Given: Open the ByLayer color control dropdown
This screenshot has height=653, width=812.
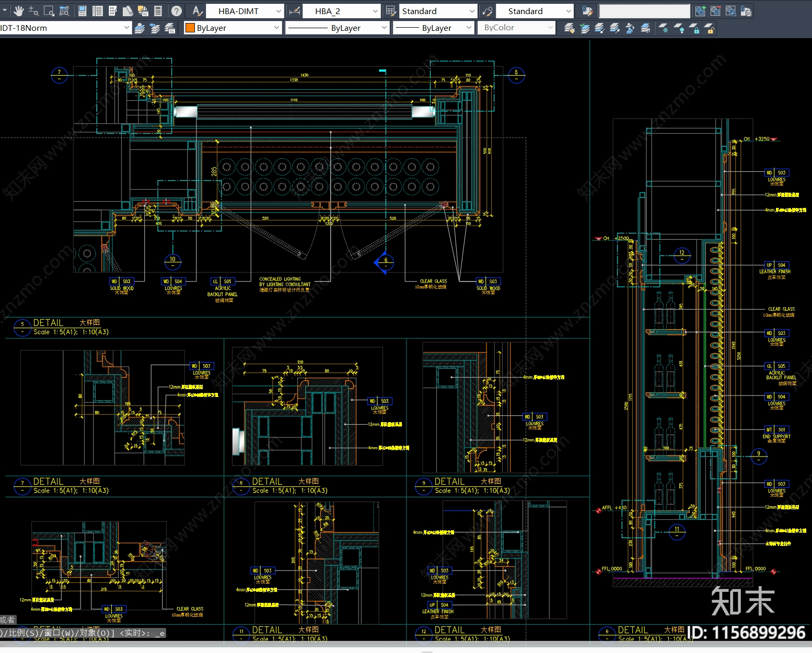Looking at the screenshot, I should [233, 28].
